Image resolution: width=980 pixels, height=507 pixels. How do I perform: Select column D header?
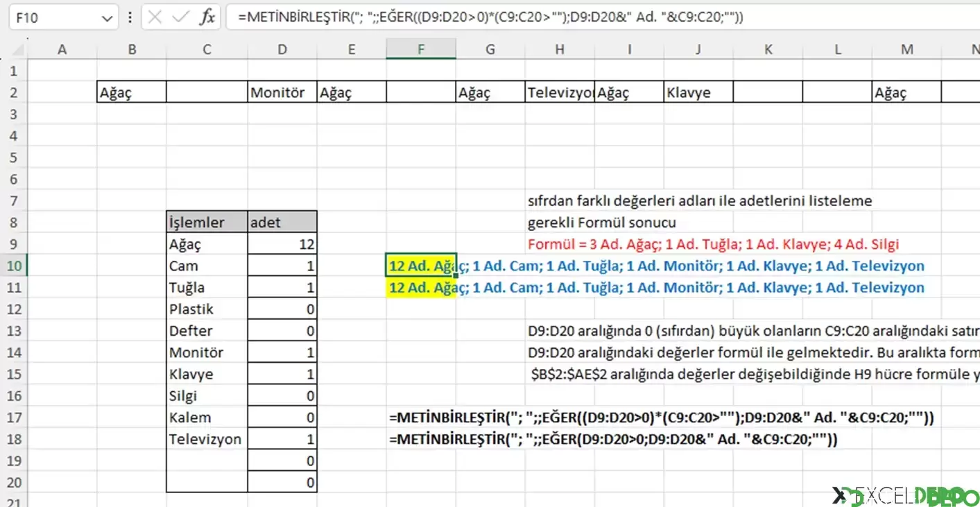tap(282, 49)
